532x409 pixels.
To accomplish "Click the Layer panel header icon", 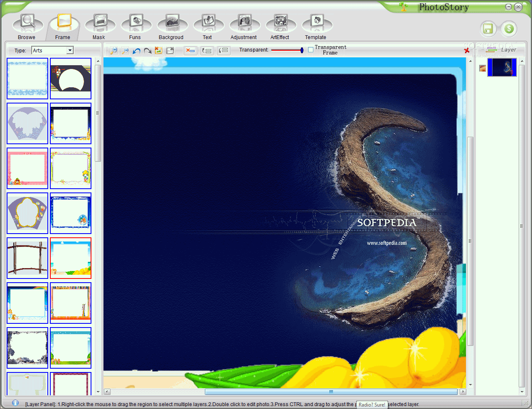I will (491, 49).
